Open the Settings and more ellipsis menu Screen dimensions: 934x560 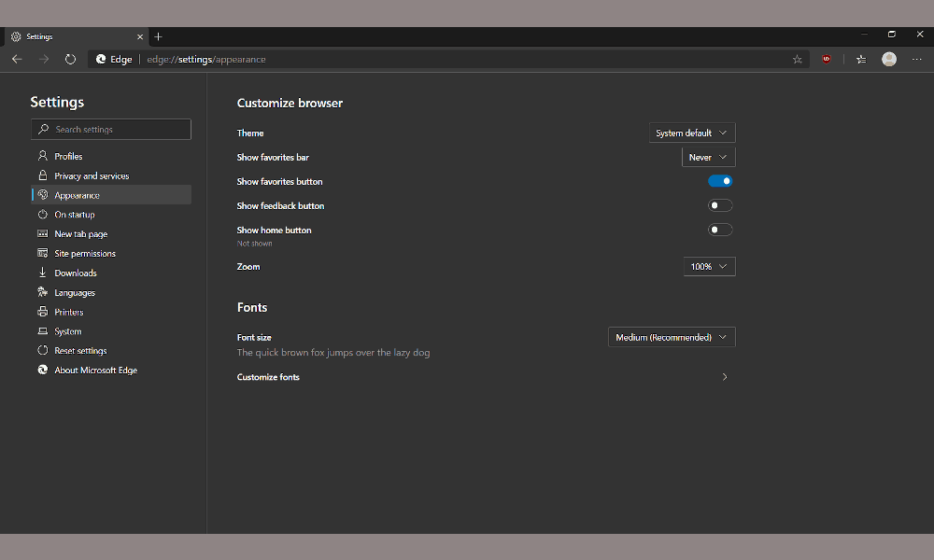click(917, 59)
